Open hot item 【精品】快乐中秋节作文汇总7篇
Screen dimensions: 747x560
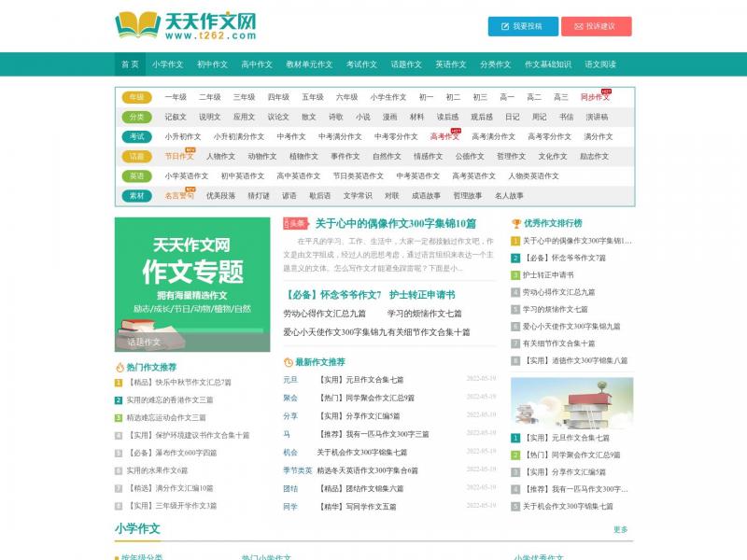pyautogui.click(x=178, y=383)
